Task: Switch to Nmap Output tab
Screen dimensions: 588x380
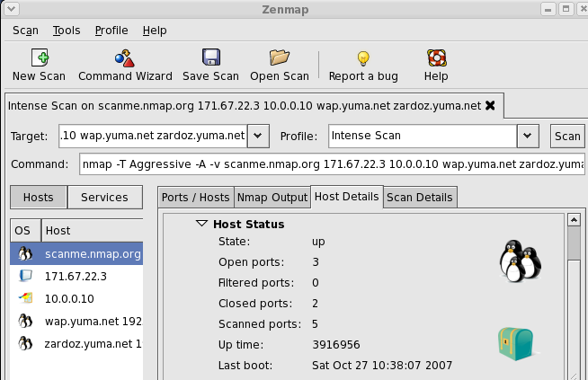Action: pyautogui.click(x=272, y=197)
